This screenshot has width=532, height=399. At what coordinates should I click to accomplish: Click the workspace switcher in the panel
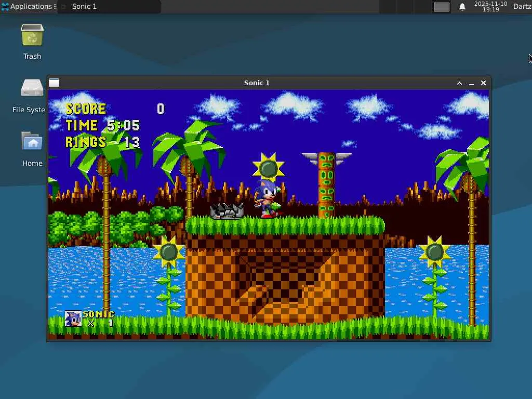tap(442, 7)
